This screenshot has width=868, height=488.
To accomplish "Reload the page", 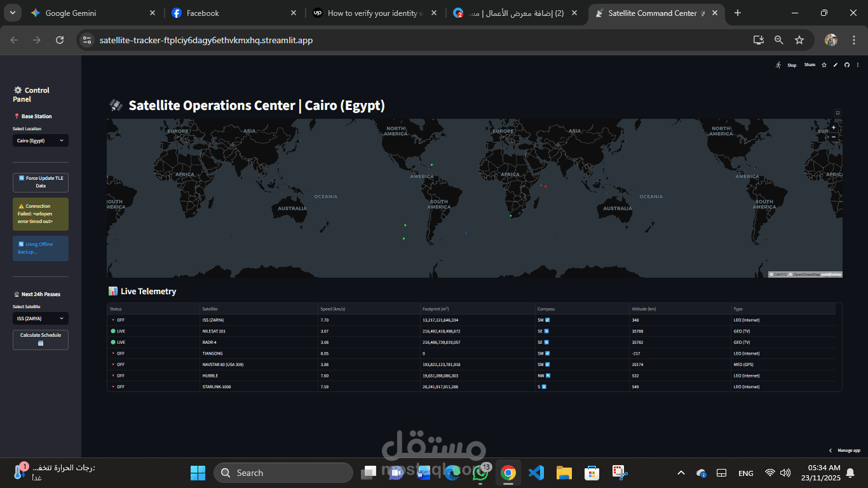I will pos(60,40).
